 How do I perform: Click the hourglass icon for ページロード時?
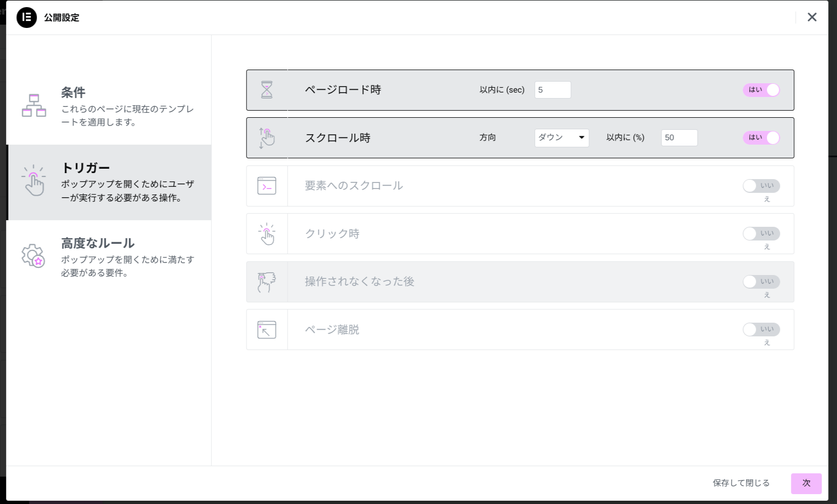click(x=267, y=90)
